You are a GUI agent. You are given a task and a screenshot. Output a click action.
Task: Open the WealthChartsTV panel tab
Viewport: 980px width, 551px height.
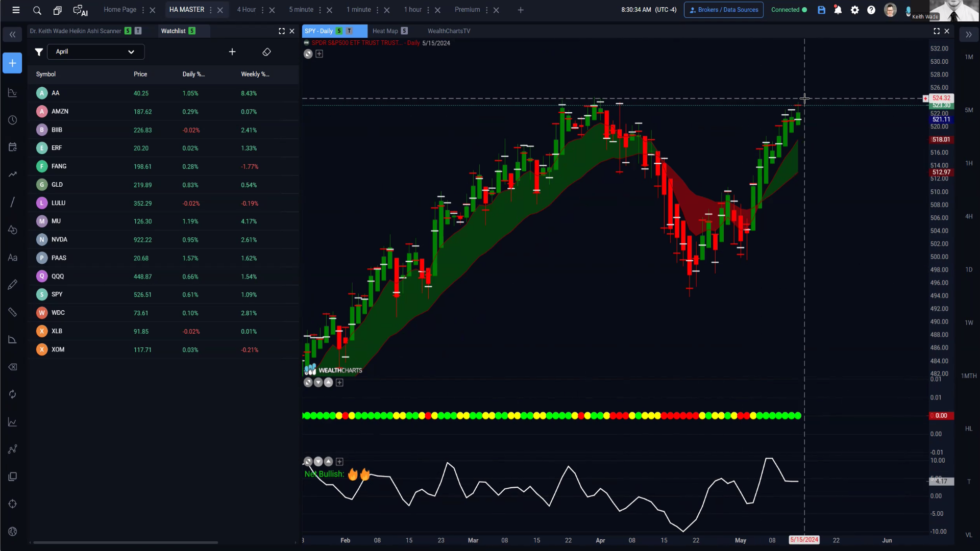pyautogui.click(x=449, y=31)
